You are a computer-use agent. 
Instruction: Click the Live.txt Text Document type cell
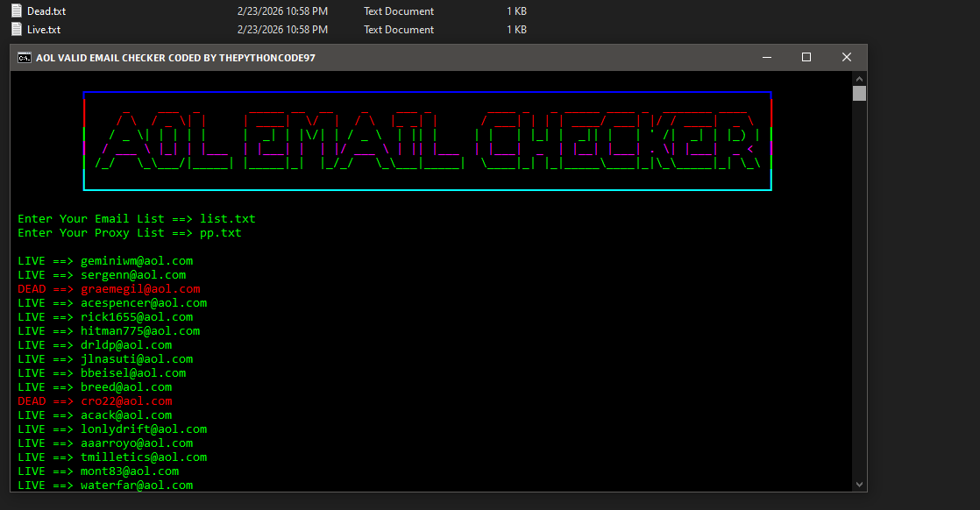point(399,30)
